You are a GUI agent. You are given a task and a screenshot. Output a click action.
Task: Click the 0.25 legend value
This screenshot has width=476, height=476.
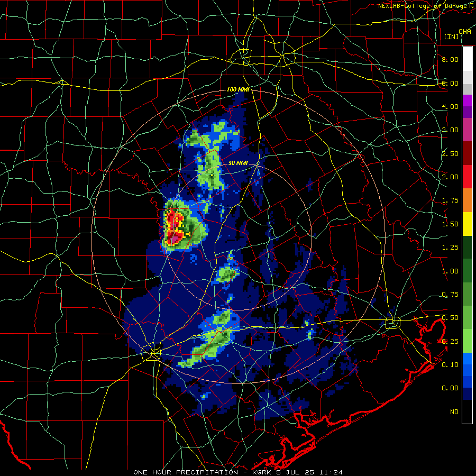pyautogui.click(x=450, y=342)
